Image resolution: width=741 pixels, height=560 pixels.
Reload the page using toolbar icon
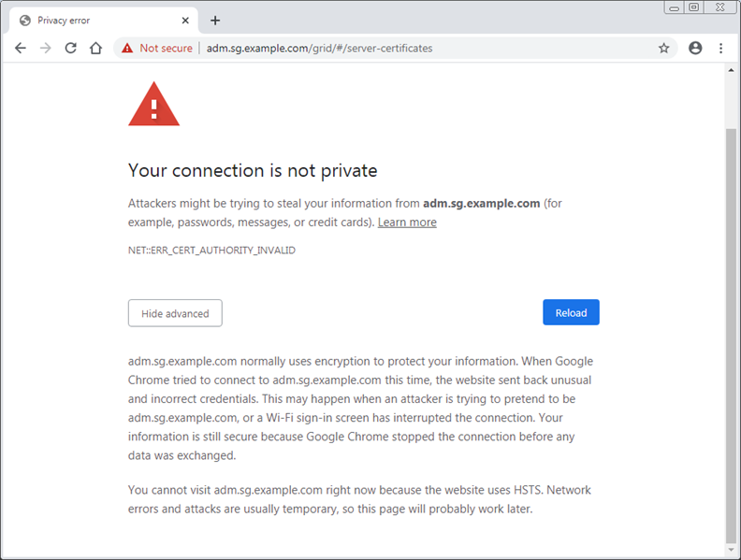[70, 49]
